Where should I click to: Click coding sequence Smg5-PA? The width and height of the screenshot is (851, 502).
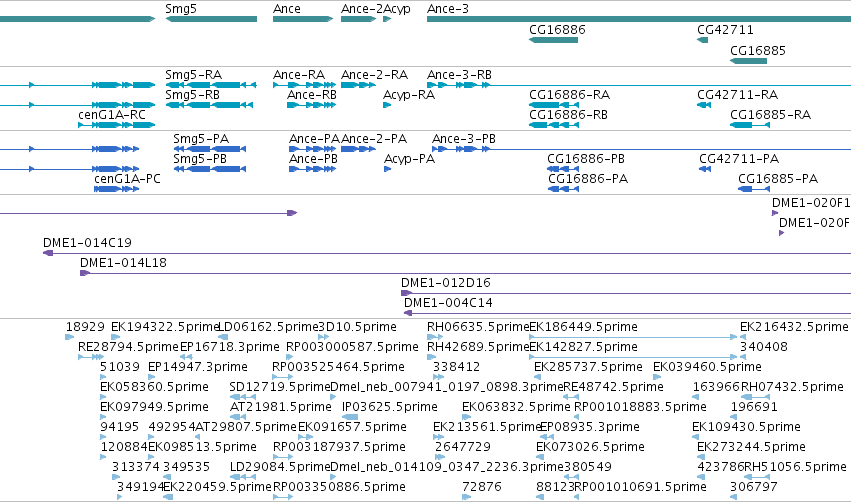tap(209, 149)
